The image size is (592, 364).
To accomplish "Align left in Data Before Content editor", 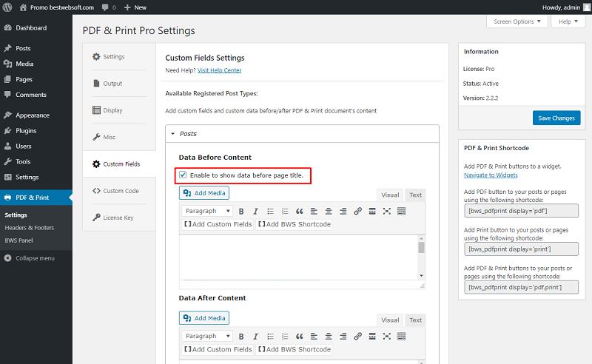I will pos(314,211).
